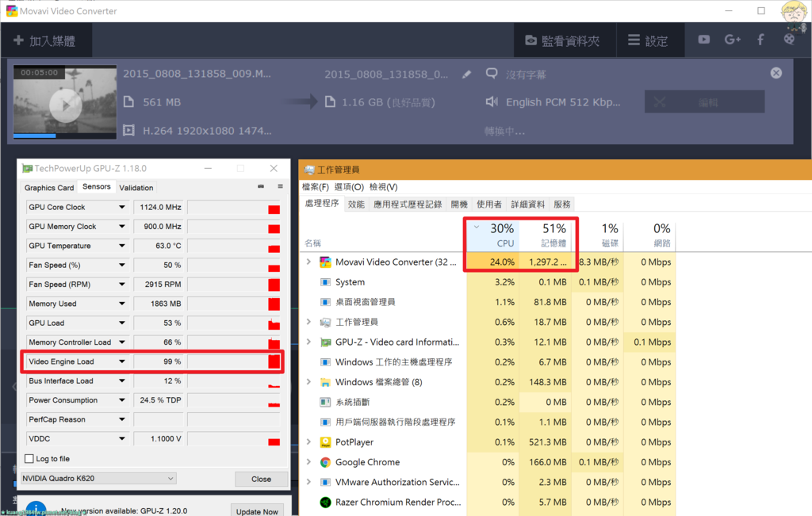Screen dimensions: 812x516
Task: Switch to 服務 services tab
Action: [562, 204]
